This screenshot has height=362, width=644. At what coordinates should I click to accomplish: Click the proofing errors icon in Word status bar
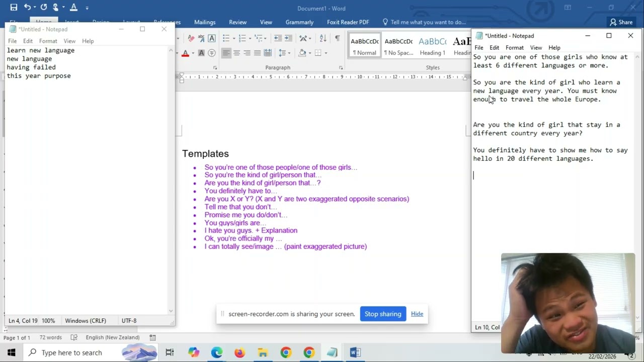pos(74,337)
